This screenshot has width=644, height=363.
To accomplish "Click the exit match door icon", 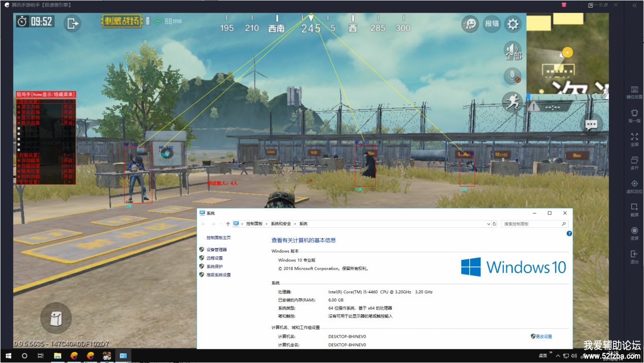I will click(73, 23).
